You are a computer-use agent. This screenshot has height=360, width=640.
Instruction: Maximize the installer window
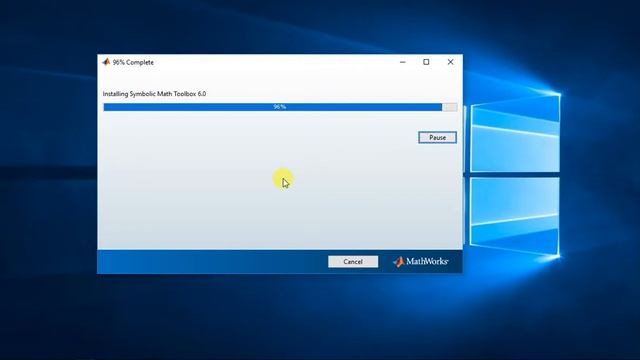426,62
